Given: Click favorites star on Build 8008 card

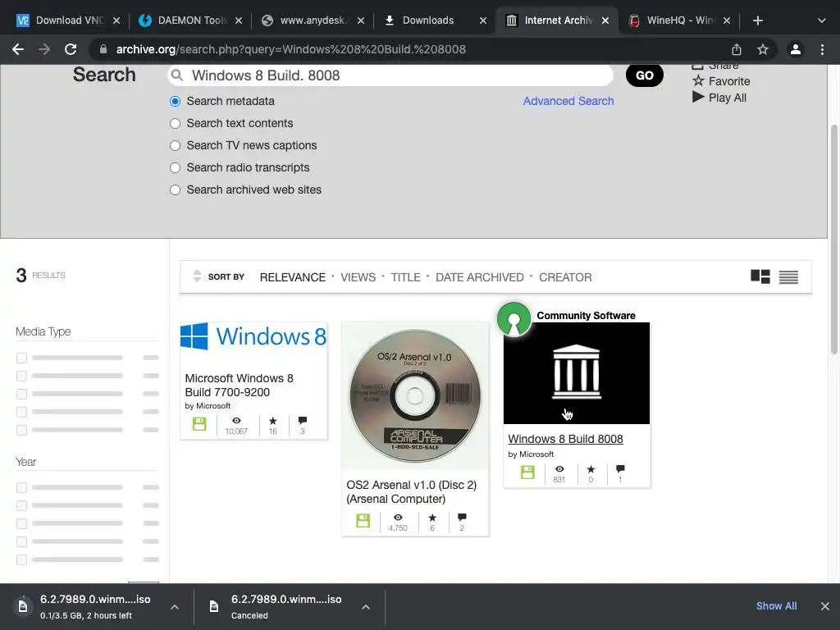Looking at the screenshot, I should [x=591, y=469].
